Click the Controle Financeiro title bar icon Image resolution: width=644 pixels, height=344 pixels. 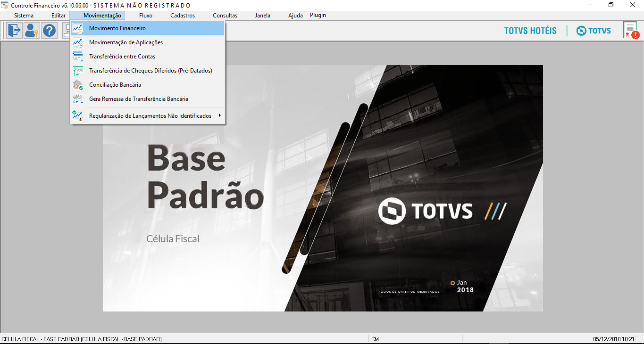pos(5,5)
